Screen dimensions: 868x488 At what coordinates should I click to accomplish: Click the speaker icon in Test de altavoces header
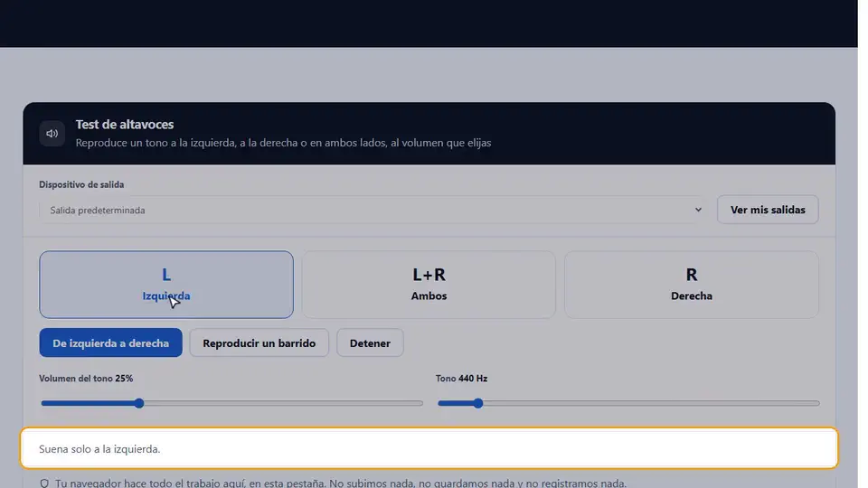click(x=52, y=134)
